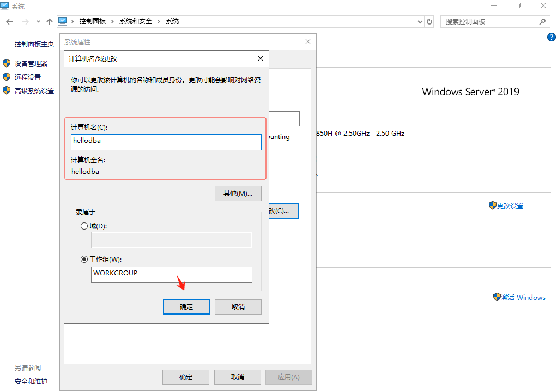The height and width of the screenshot is (392, 557).
Task: Open 远程设置 link
Action: (28, 77)
